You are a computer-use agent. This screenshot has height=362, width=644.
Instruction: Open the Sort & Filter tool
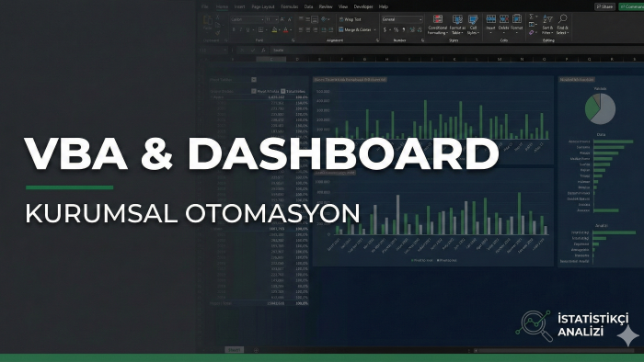547,25
